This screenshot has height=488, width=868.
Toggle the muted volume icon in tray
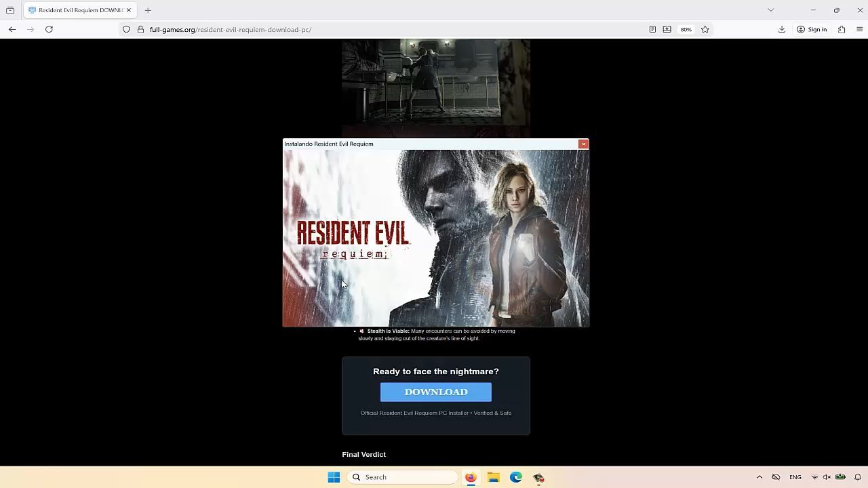(827, 477)
